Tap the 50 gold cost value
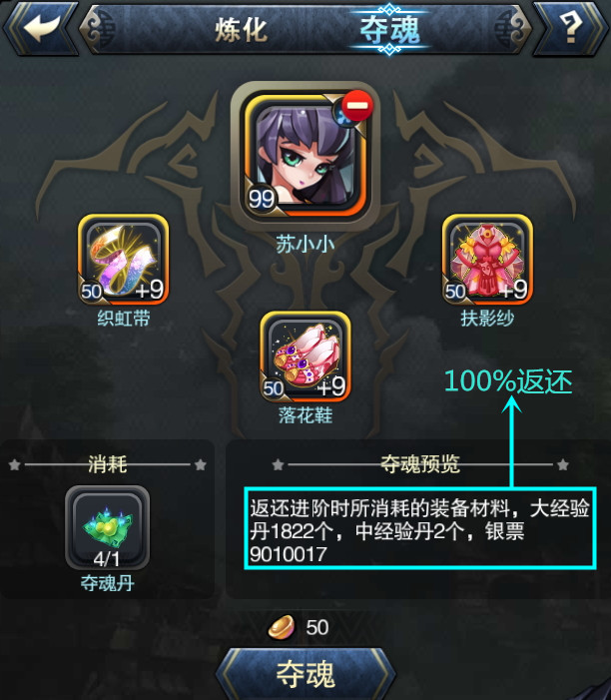 (317, 627)
